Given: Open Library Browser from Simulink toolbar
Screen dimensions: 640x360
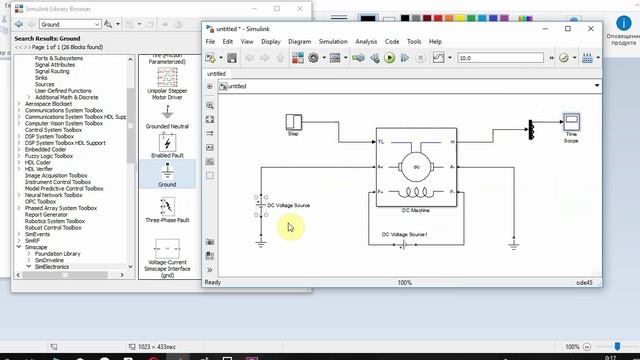Looking at the screenshot, I should click(298, 58).
